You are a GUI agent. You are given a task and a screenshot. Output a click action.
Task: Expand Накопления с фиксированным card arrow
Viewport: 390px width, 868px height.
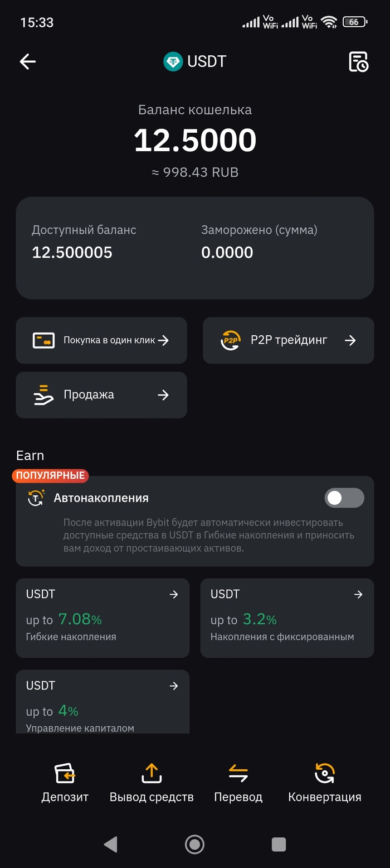[x=358, y=595]
